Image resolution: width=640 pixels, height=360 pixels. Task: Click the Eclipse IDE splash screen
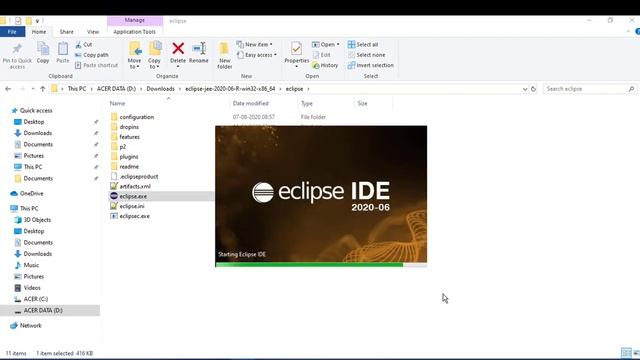click(x=321, y=196)
